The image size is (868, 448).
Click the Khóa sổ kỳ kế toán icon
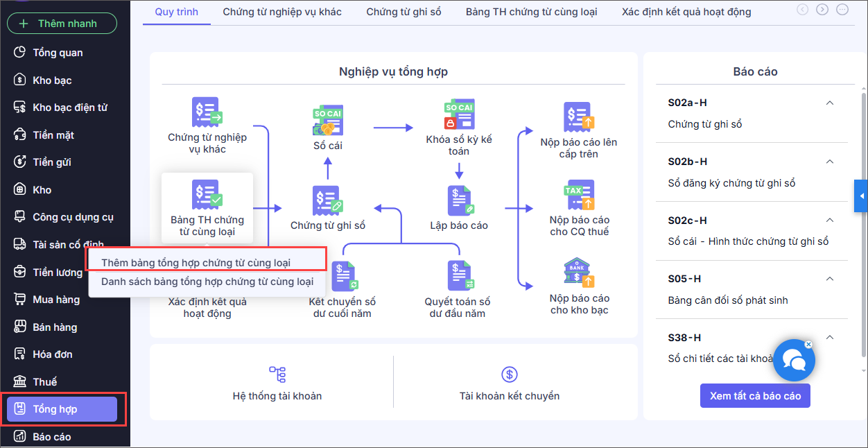point(458,114)
